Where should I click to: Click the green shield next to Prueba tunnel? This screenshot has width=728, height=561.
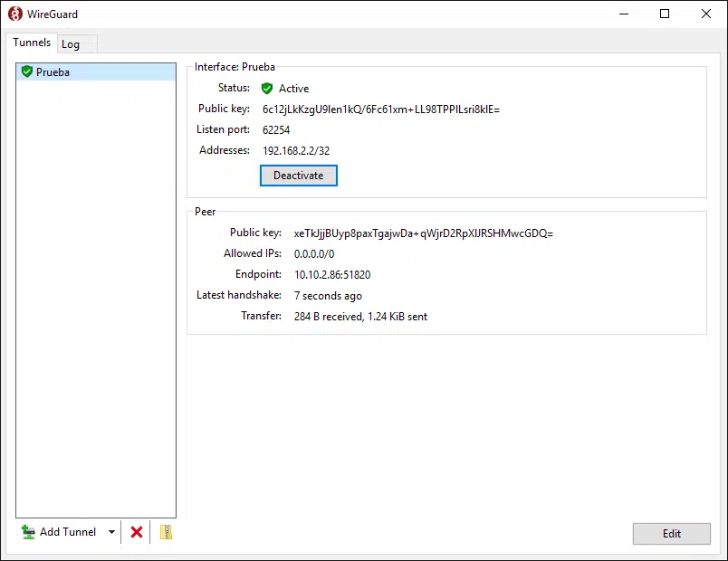pos(27,71)
